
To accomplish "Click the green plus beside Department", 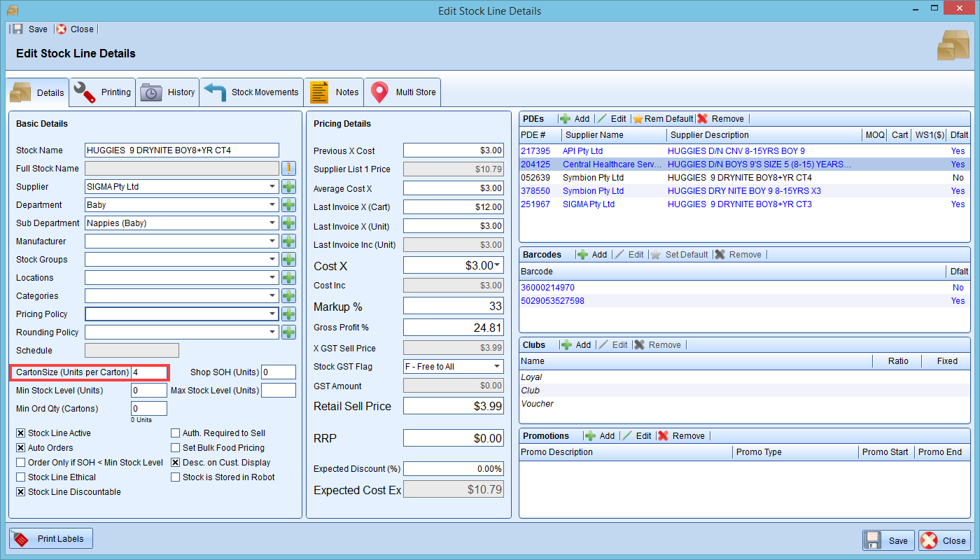I will pos(288,205).
